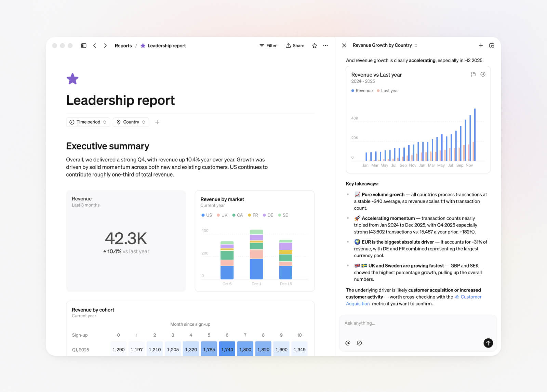Navigate to Reports breadcrumb
Screen dimensions: 547x392
123,46
